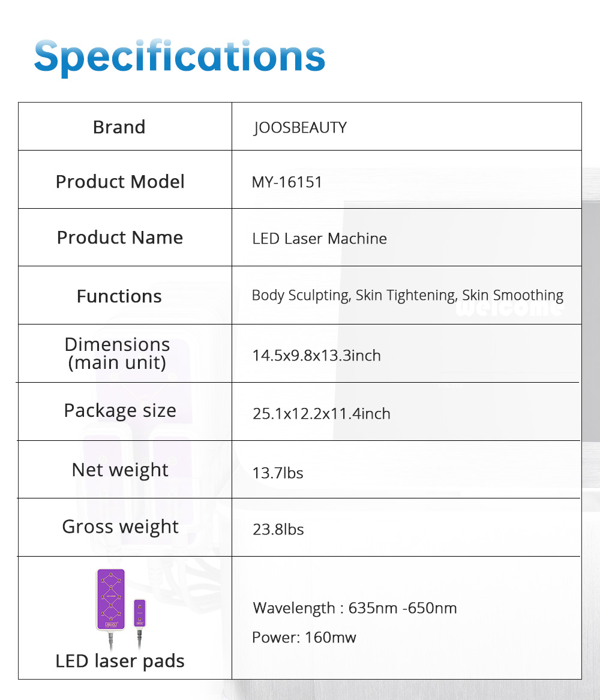Select the Brand row label

point(119,127)
